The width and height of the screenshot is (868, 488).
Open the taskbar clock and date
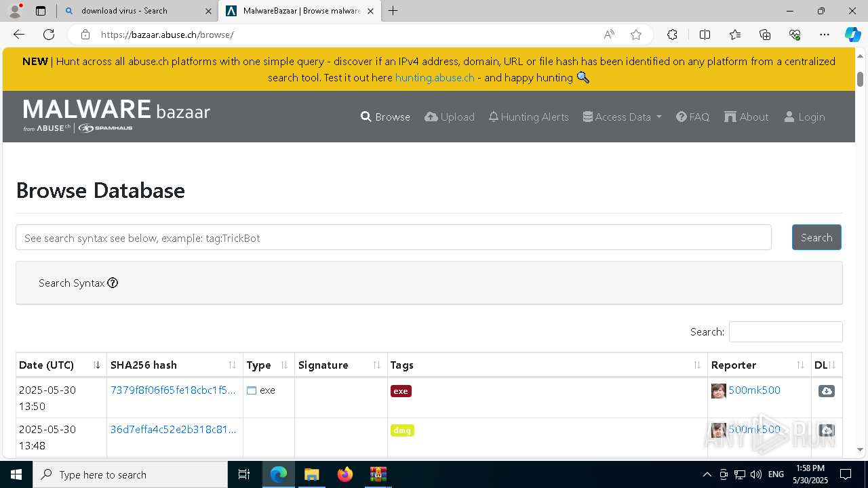tap(810, 474)
